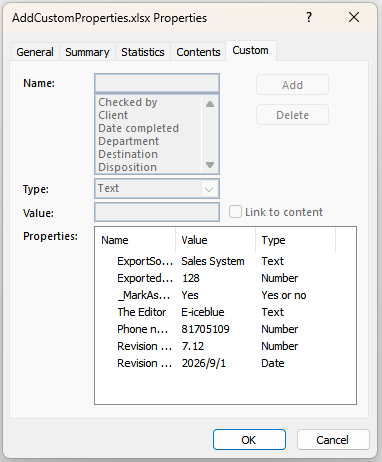
Task: Click the Value input field
Action: pos(157,212)
